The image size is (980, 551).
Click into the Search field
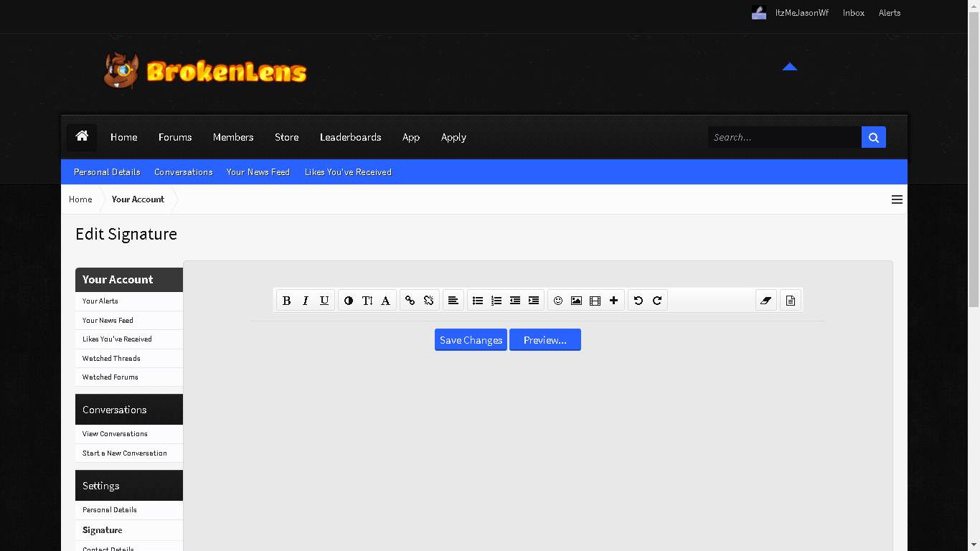785,137
